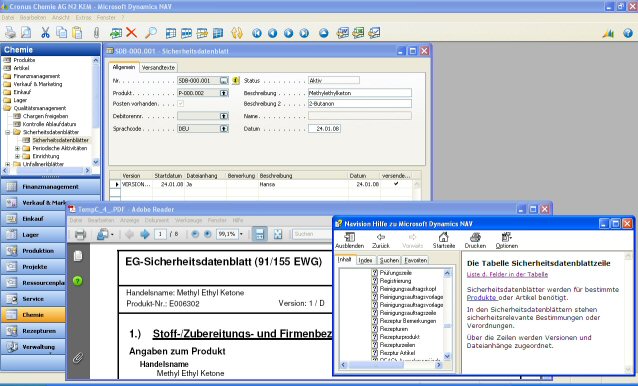Go to last record in toolbar
Screen dimensions: 638x386
304,33
